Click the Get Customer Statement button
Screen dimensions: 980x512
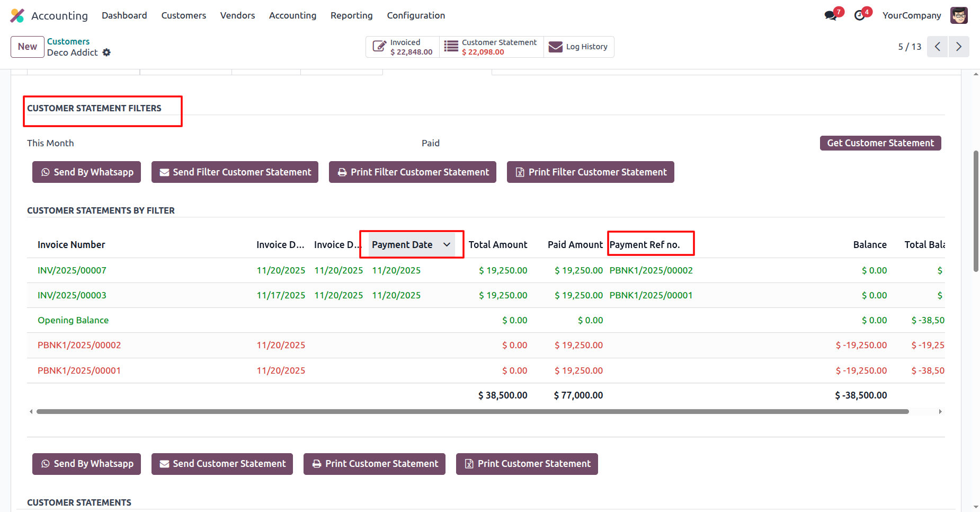tap(880, 143)
